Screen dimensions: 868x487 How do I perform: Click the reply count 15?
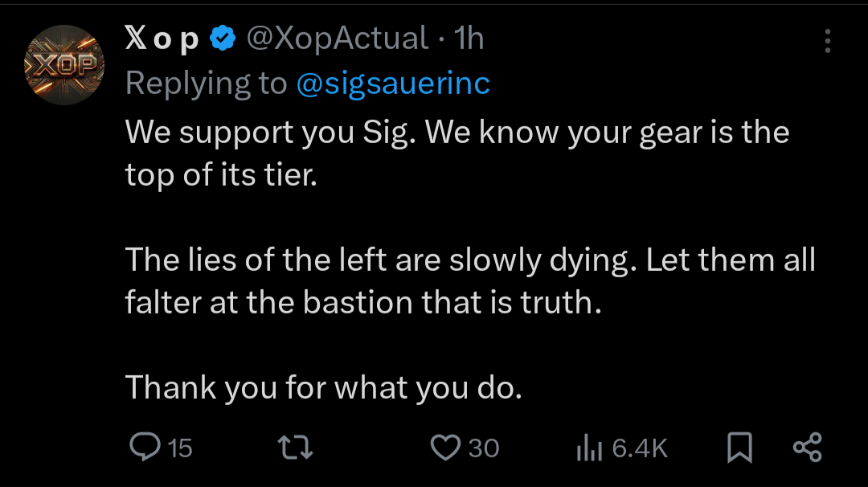pyautogui.click(x=181, y=448)
